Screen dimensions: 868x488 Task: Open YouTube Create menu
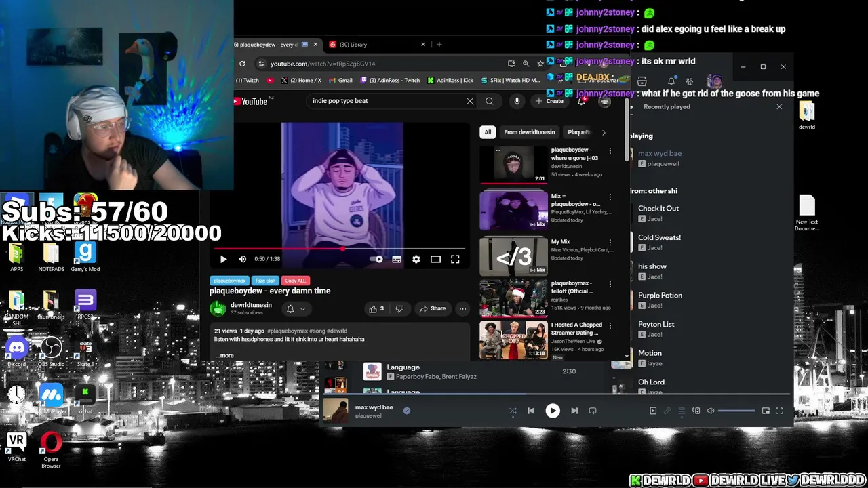pyautogui.click(x=549, y=101)
